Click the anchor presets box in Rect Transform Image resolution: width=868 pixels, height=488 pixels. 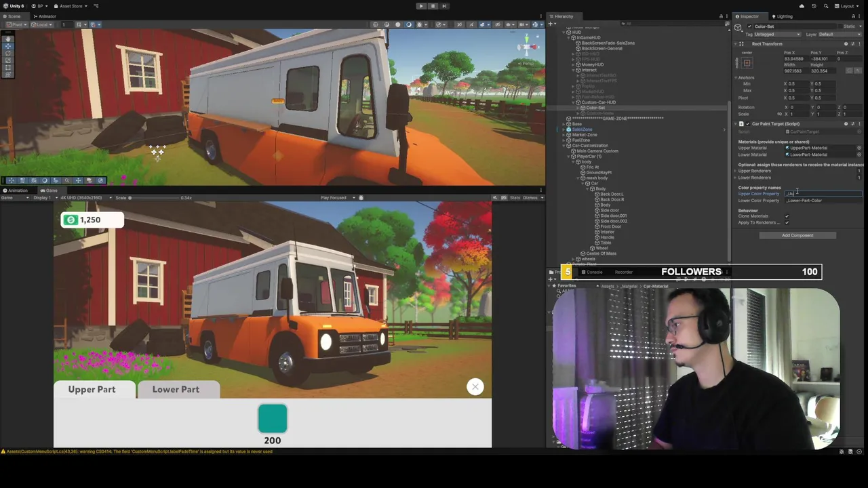(747, 63)
